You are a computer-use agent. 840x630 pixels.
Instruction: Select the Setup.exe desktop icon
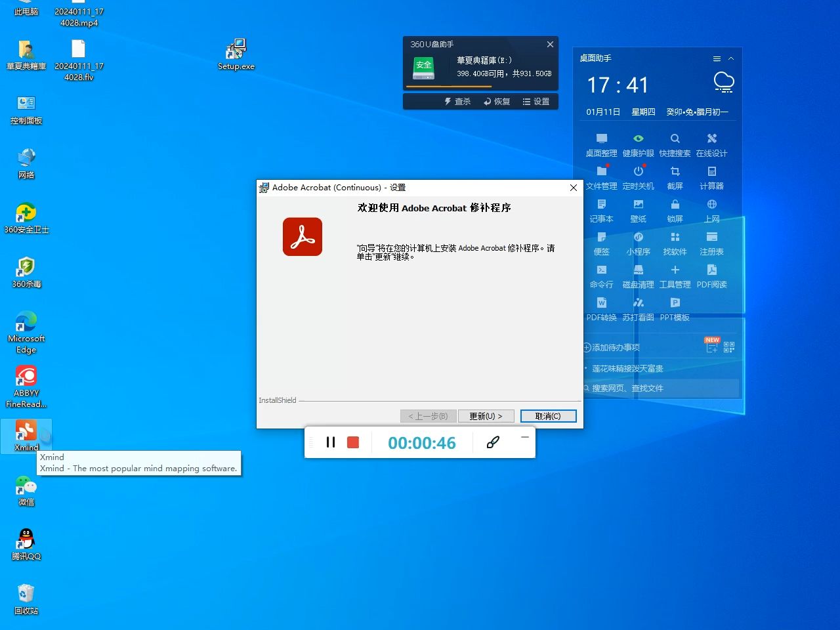click(x=236, y=54)
